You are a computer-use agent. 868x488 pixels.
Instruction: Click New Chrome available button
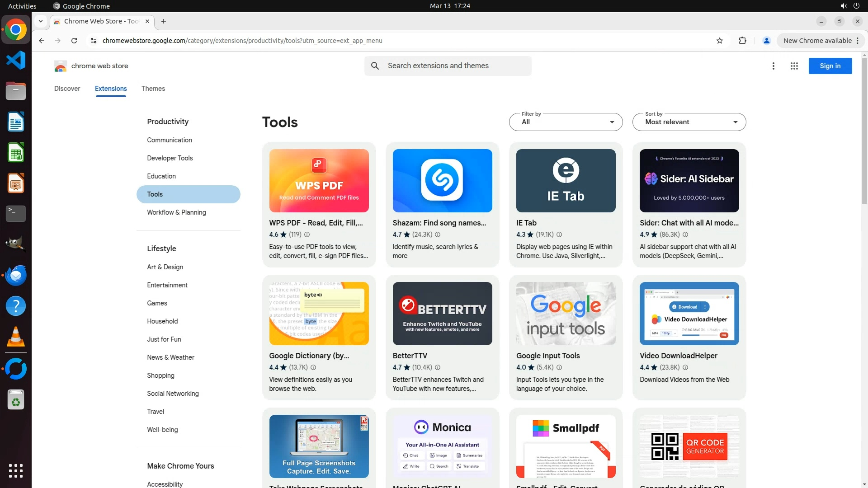pyautogui.click(x=817, y=41)
